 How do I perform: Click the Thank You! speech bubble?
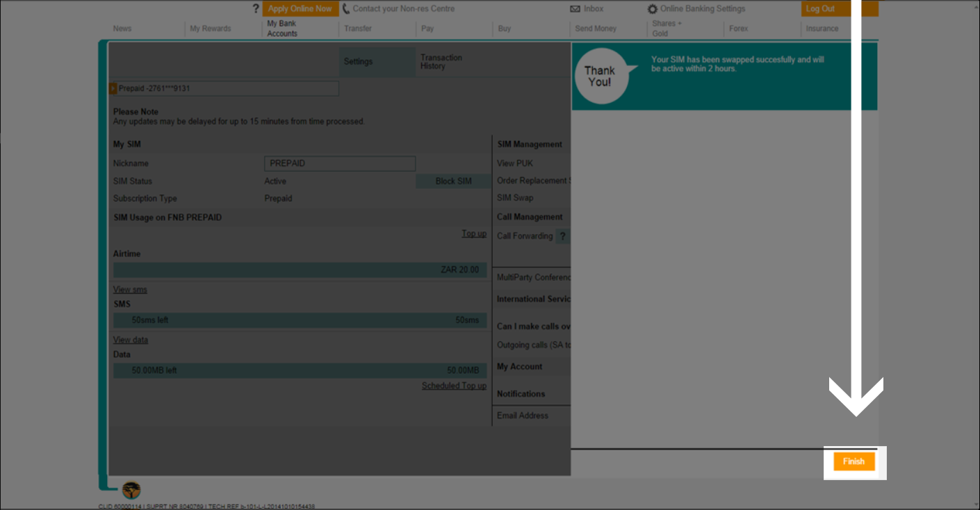point(603,76)
